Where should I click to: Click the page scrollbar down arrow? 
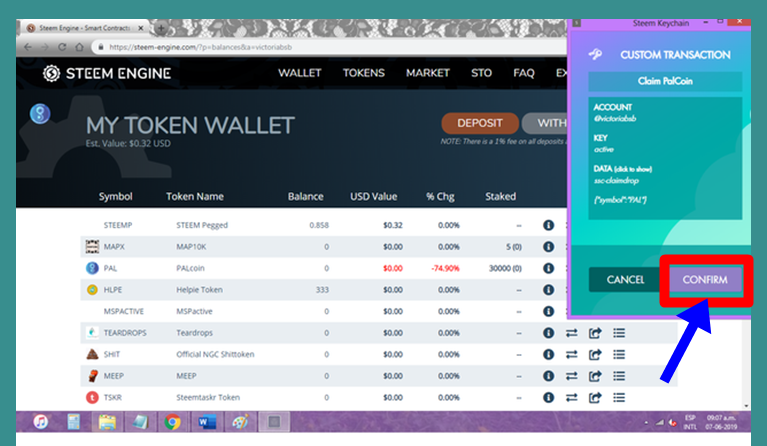(x=746, y=405)
